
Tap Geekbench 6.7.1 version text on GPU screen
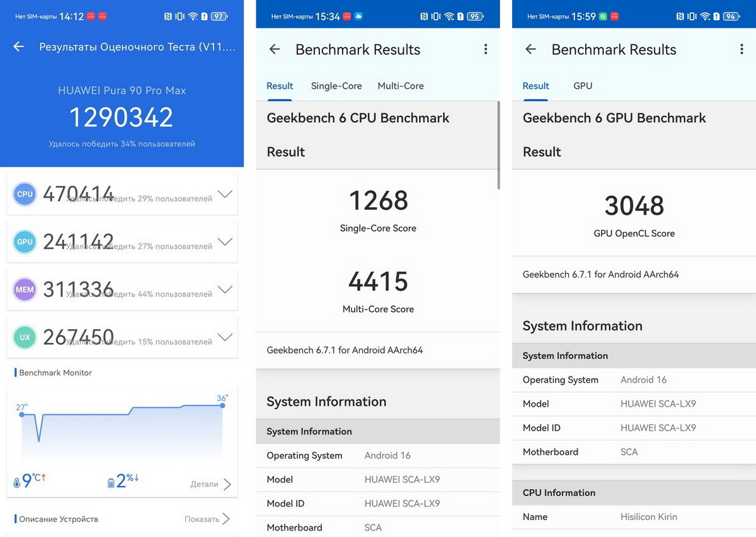point(601,274)
